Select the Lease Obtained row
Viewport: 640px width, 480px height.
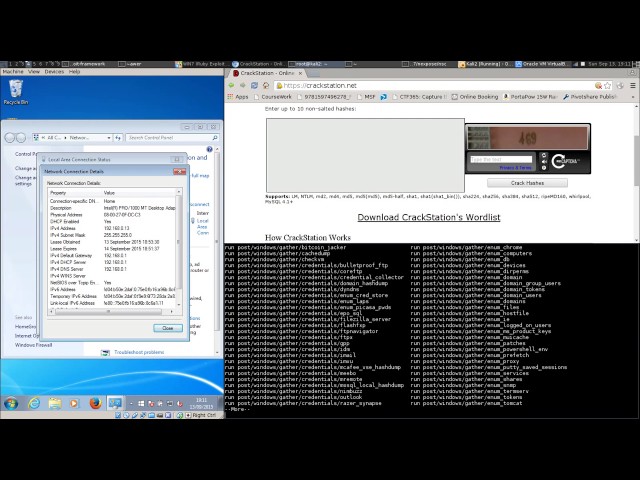[x=112, y=242]
